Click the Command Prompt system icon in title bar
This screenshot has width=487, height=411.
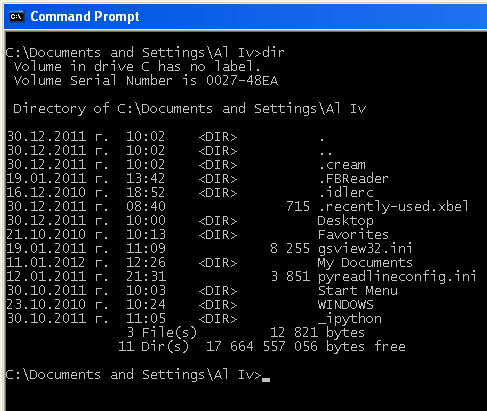(x=16, y=16)
